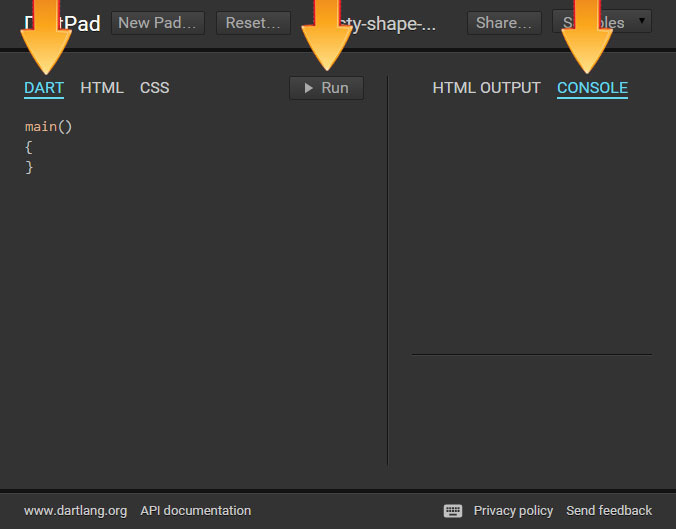Place cursor on the main() line

click(49, 127)
